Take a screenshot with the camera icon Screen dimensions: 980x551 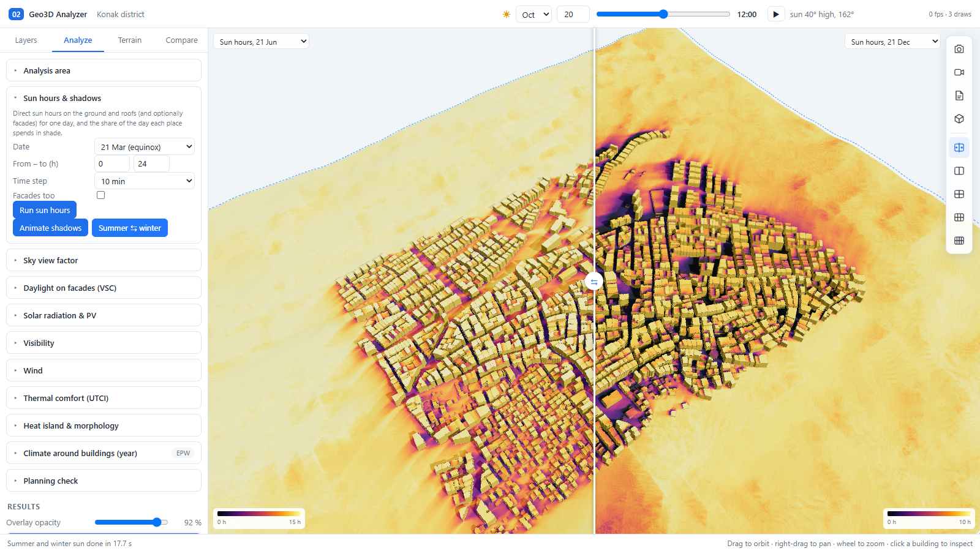959,49
